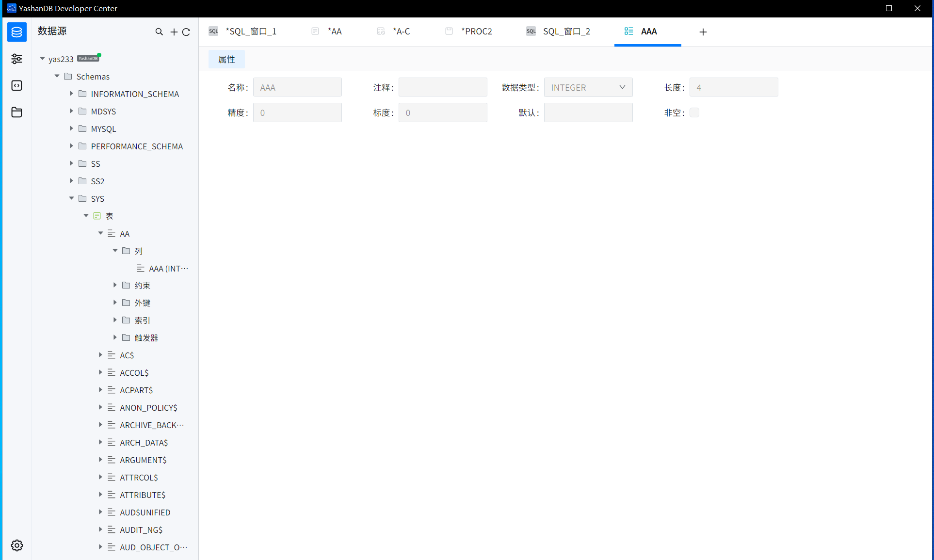Expand the 约束 folder
The image size is (934, 560).
[x=115, y=285]
